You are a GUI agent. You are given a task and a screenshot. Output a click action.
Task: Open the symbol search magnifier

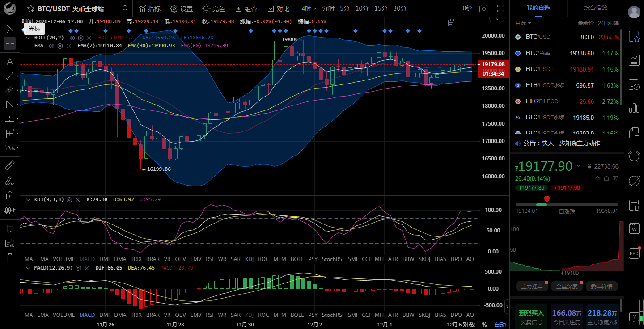pos(125,8)
